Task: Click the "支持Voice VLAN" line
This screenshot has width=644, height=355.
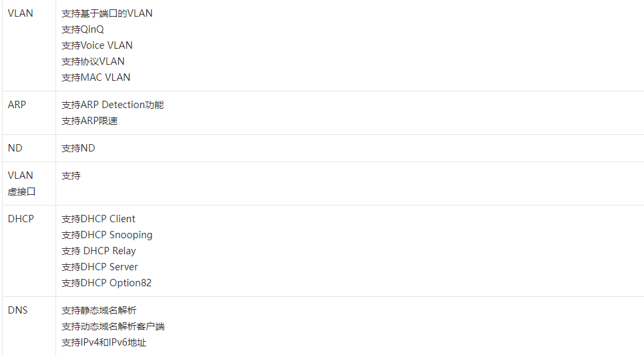Action: coord(97,45)
